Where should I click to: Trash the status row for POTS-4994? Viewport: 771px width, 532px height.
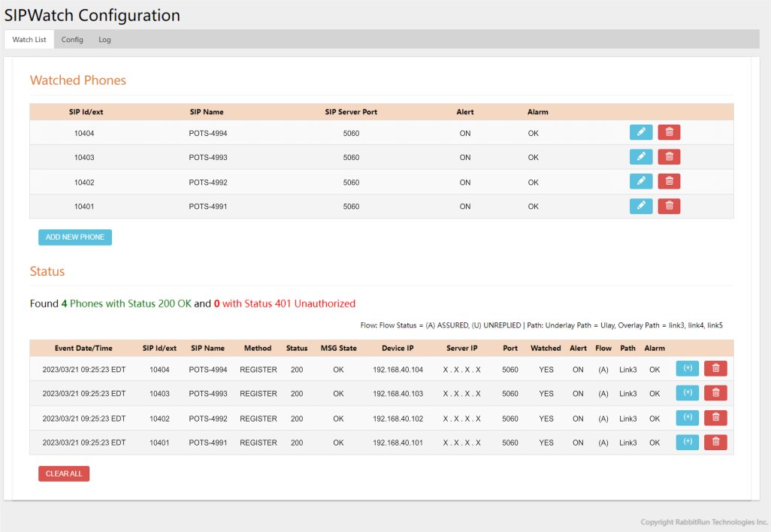click(x=715, y=368)
